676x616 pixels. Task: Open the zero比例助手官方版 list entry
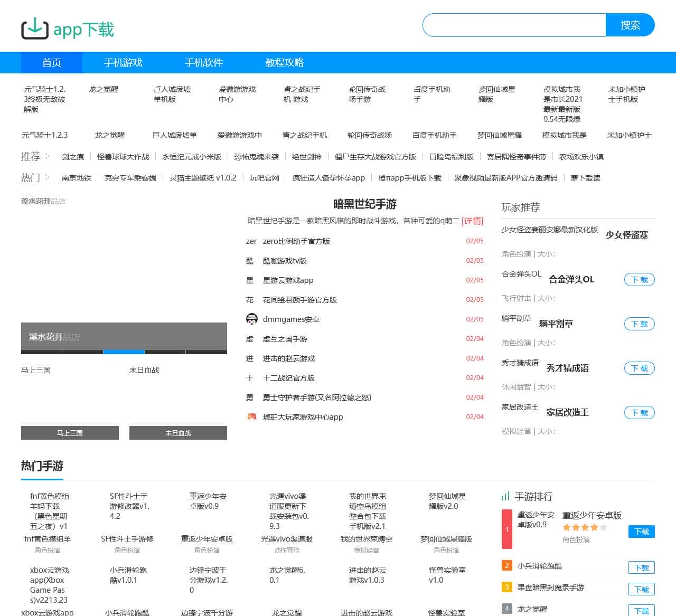click(x=296, y=241)
